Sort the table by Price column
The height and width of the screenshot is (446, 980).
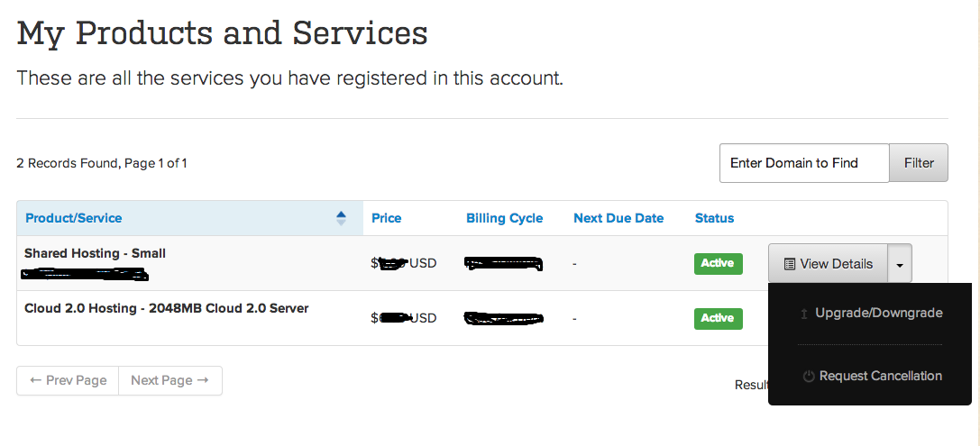coord(387,218)
